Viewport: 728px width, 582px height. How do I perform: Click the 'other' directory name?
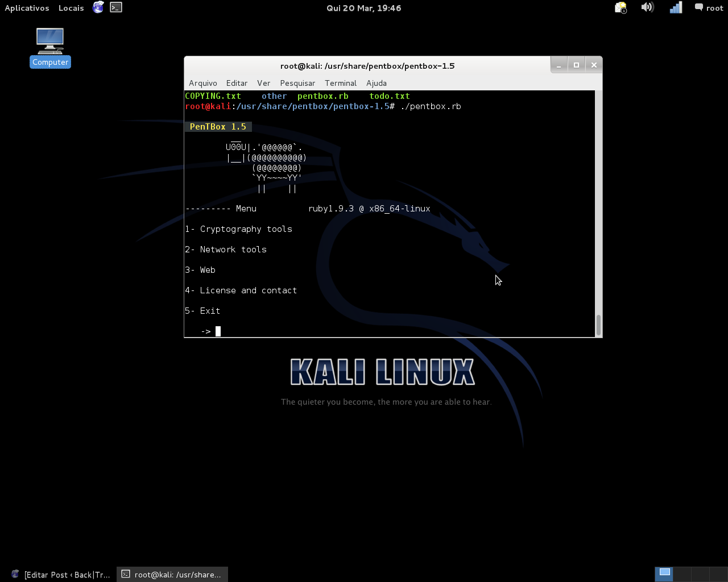[x=274, y=96]
